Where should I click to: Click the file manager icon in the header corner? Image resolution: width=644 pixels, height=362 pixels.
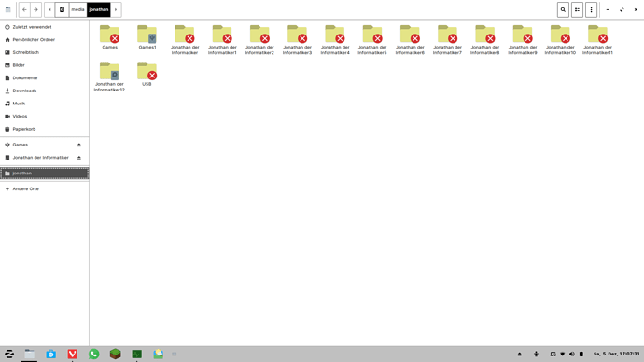(x=7, y=10)
